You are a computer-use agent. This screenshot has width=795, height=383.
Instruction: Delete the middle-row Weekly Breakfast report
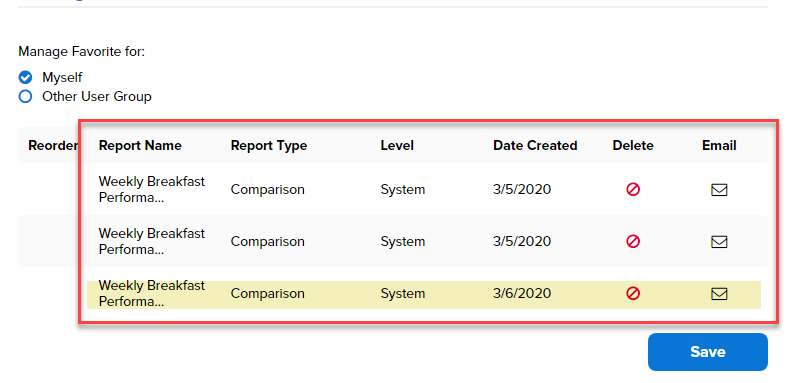pos(633,241)
